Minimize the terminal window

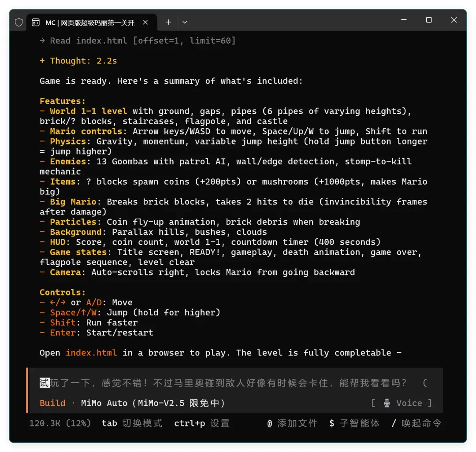coord(404,20)
